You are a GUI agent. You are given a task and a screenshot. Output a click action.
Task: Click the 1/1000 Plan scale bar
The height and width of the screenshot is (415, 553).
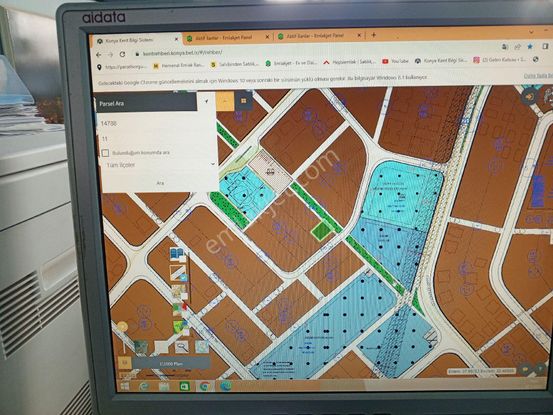click(171, 363)
